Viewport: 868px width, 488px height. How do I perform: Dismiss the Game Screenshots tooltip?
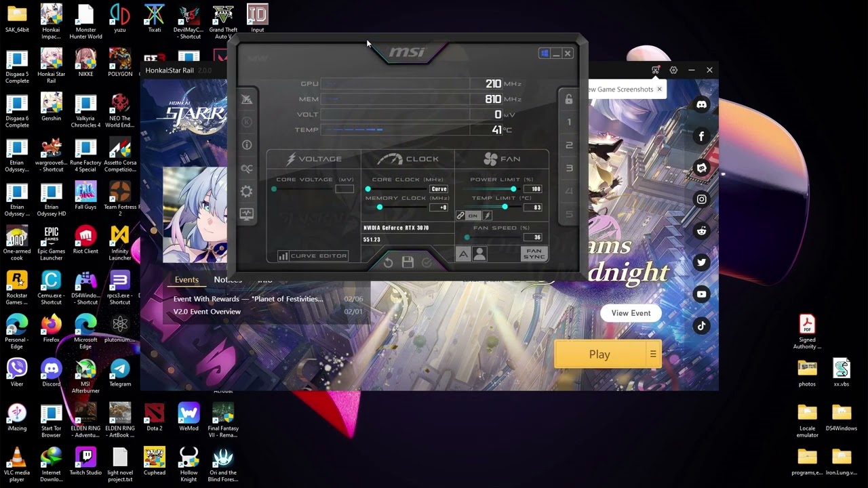click(x=659, y=89)
